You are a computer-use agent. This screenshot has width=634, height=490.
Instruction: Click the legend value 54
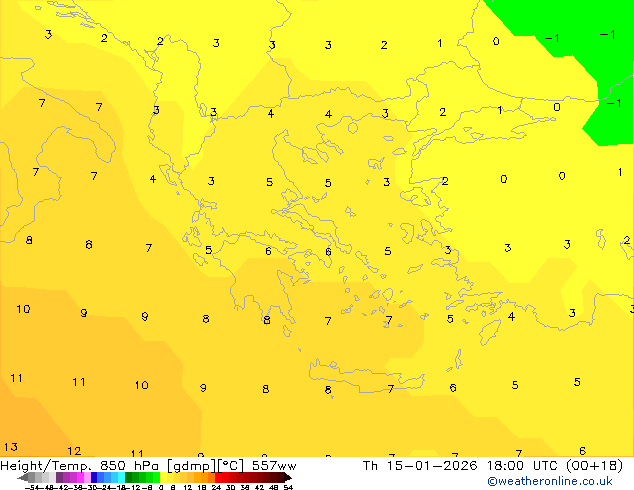click(288, 487)
